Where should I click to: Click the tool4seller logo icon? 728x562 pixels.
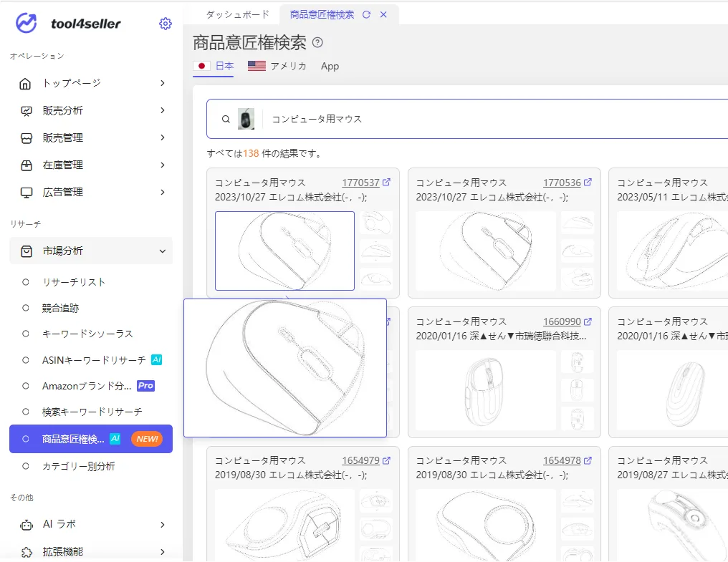click(x=27, y=23)
